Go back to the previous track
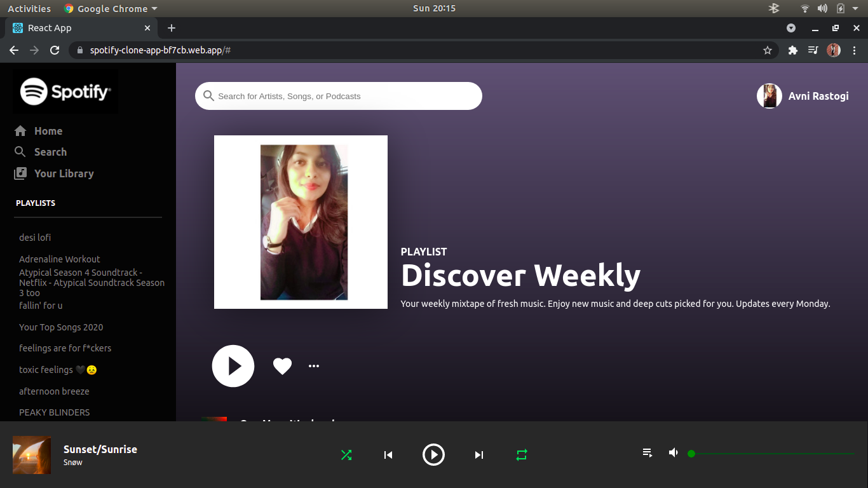Image resolution: width=868 pixels, height=488 pixels. [388, 454]
